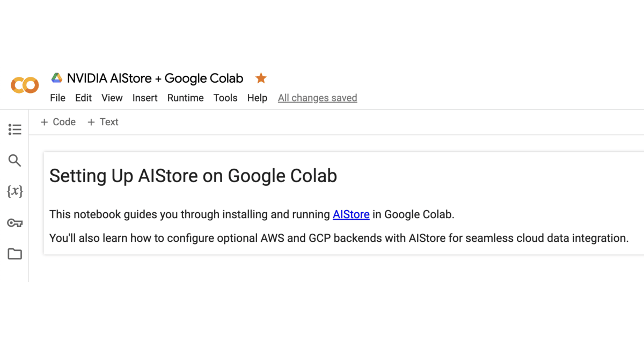Add a new code cell with + Code

57,122
